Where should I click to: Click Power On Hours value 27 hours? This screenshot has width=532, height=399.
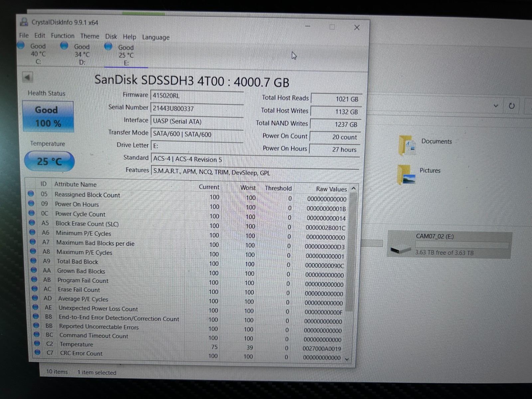tap(334, 149)
